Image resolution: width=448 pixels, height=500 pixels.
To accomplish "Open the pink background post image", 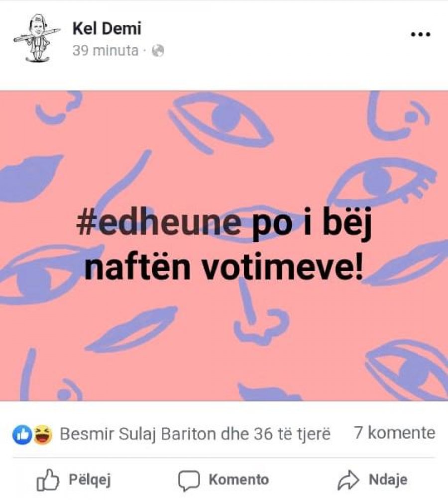I will 224,246.
